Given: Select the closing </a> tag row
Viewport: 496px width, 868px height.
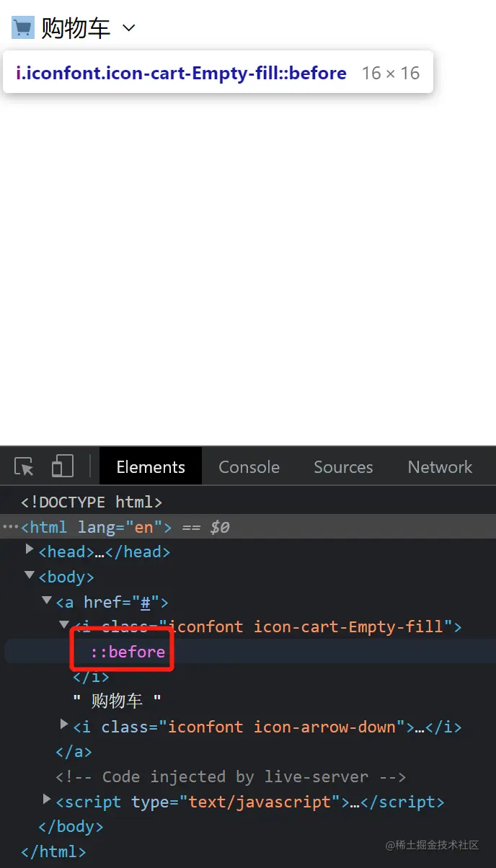Looking at the screenshot, I should [x=74, y=751].
